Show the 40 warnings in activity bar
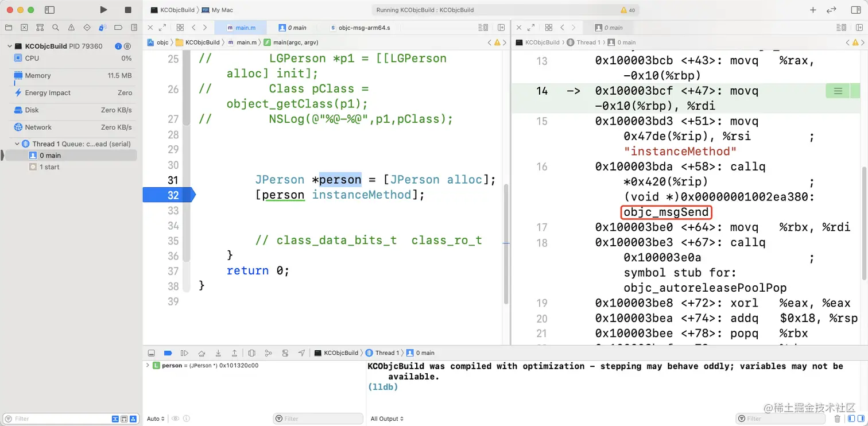The image size is (868, 426). pos(627,10)
